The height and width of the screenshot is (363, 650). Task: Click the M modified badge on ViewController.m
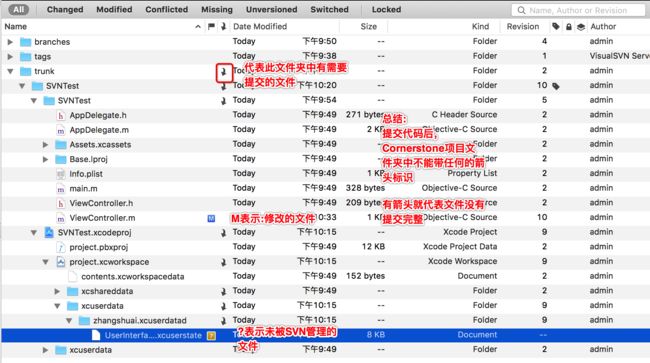211,218
